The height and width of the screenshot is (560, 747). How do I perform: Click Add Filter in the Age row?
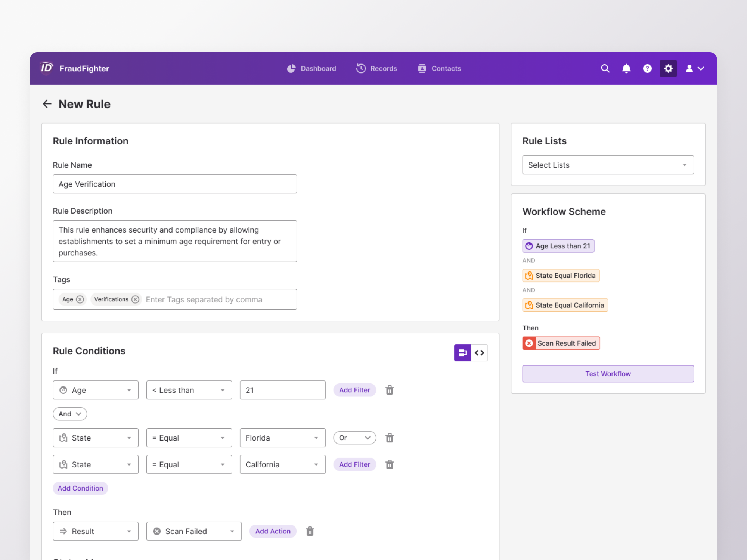pos(354,390)
